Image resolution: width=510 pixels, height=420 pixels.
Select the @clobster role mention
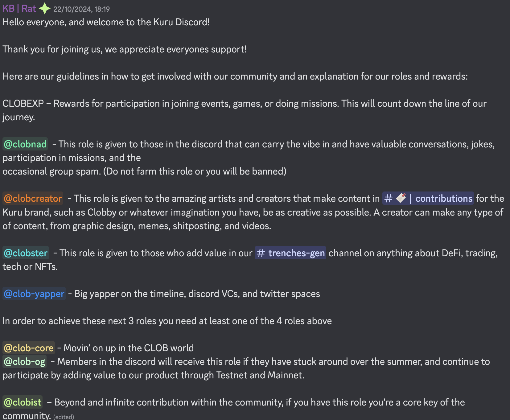pos(26,253)
